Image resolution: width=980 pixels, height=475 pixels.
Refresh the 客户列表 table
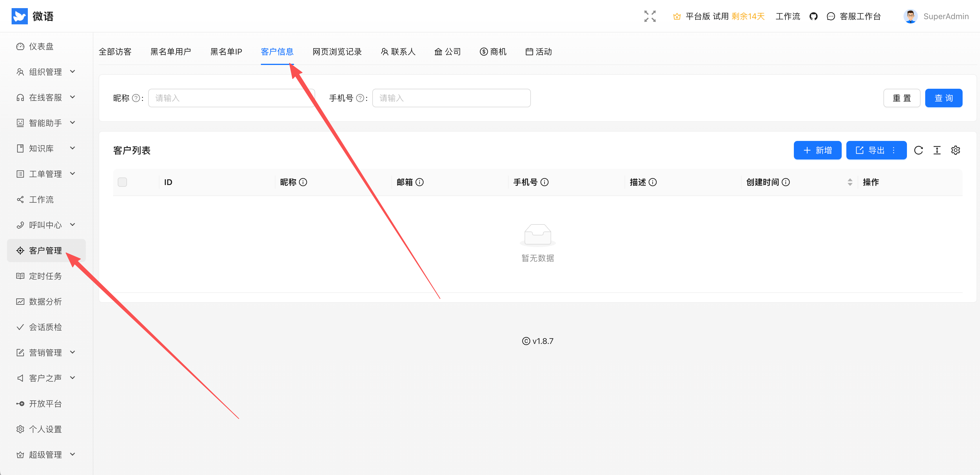pyautogui.click(x=919, y=150)
